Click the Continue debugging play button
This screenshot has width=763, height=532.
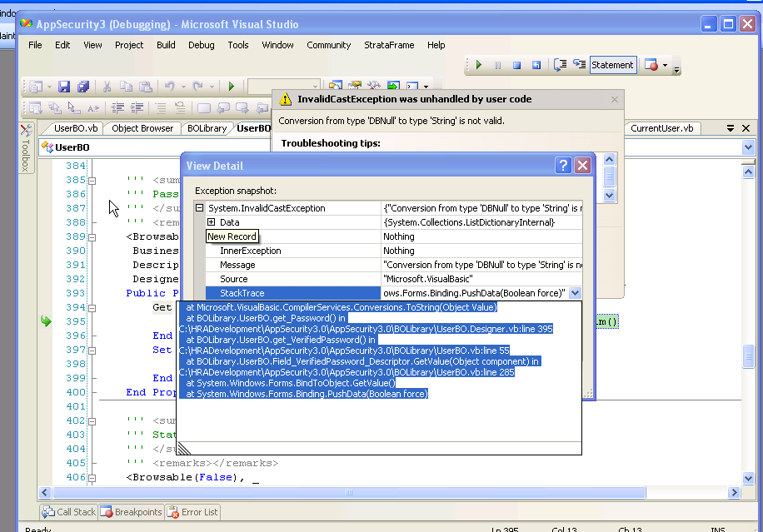tap(479, 65)
